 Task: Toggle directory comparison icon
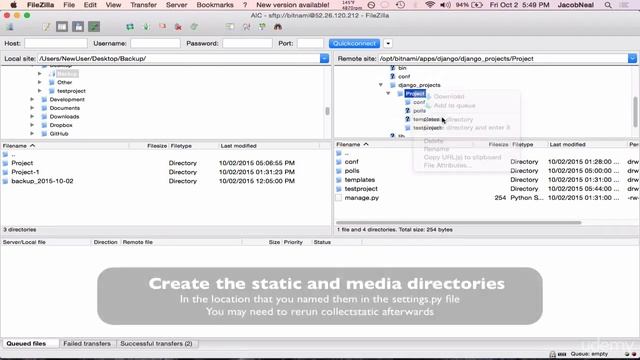pos(246,27)
